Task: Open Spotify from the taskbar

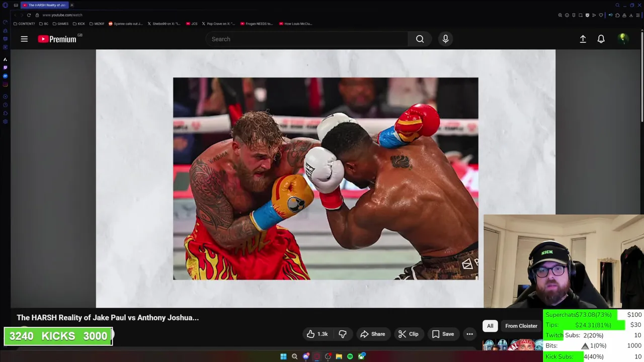Action: (x=350, y=356)
